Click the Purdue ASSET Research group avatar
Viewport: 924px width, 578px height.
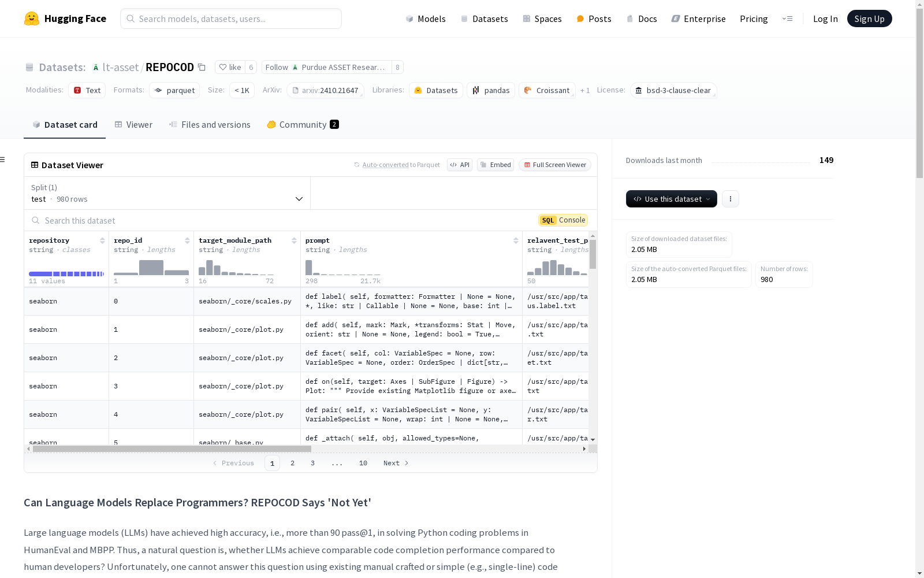(295, 68)
